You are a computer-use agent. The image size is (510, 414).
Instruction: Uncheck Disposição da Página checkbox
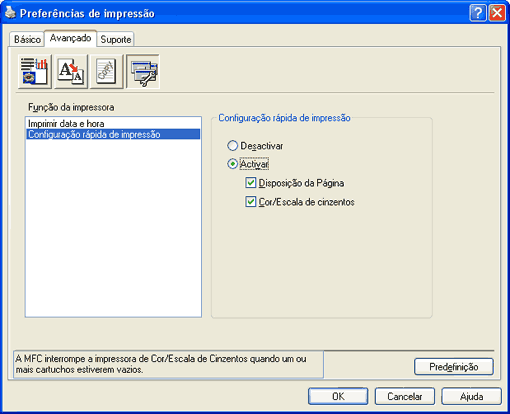(250, 183)
